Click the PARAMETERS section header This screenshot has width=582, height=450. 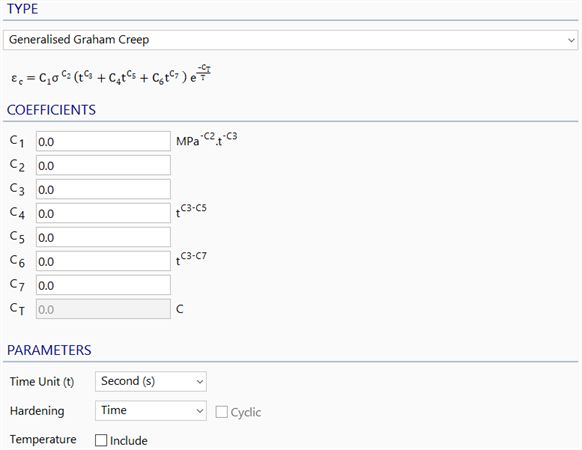[49, 350]
